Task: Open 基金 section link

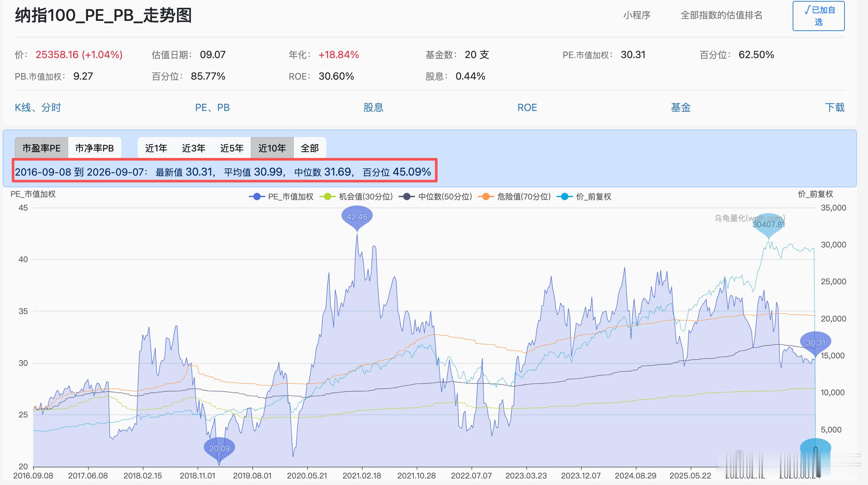Action: click(x=681, y=108)
